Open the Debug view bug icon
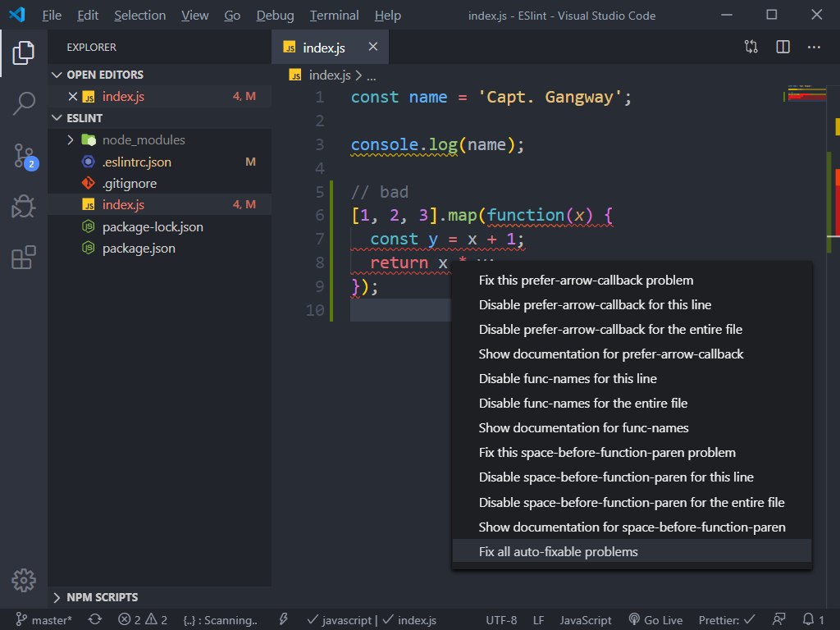This screenshot has width=840, height=630. click(24, 206)
